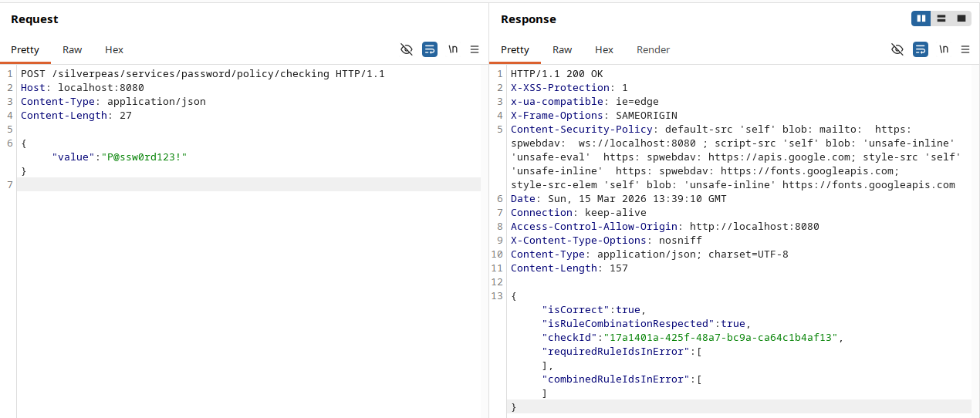Click Connection: keep-alive header
980x418 pixels.
click(x=579, y=213)
